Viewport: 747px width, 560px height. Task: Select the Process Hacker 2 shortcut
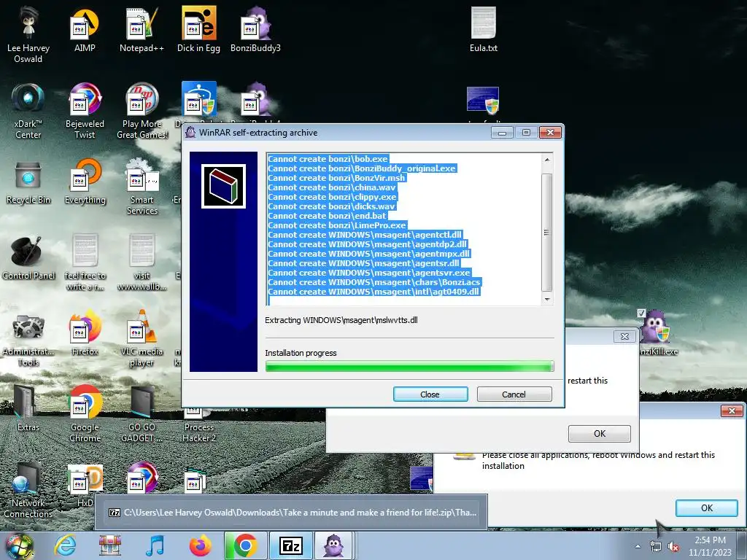(199, 426)
